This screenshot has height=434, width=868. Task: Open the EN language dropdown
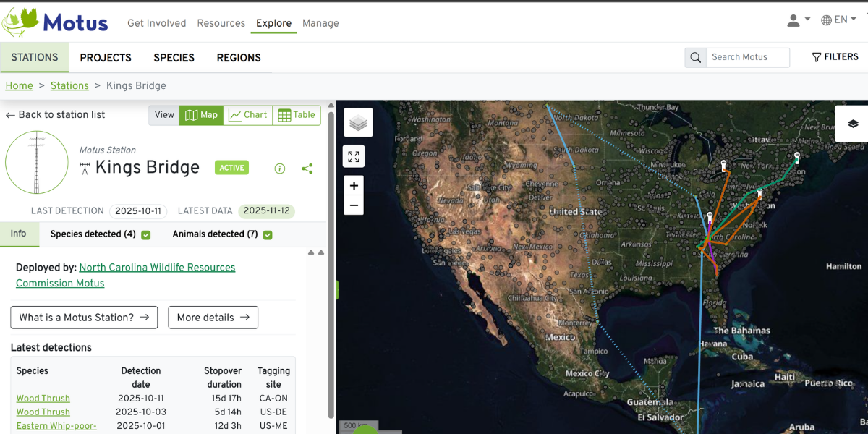coord(839,20)
